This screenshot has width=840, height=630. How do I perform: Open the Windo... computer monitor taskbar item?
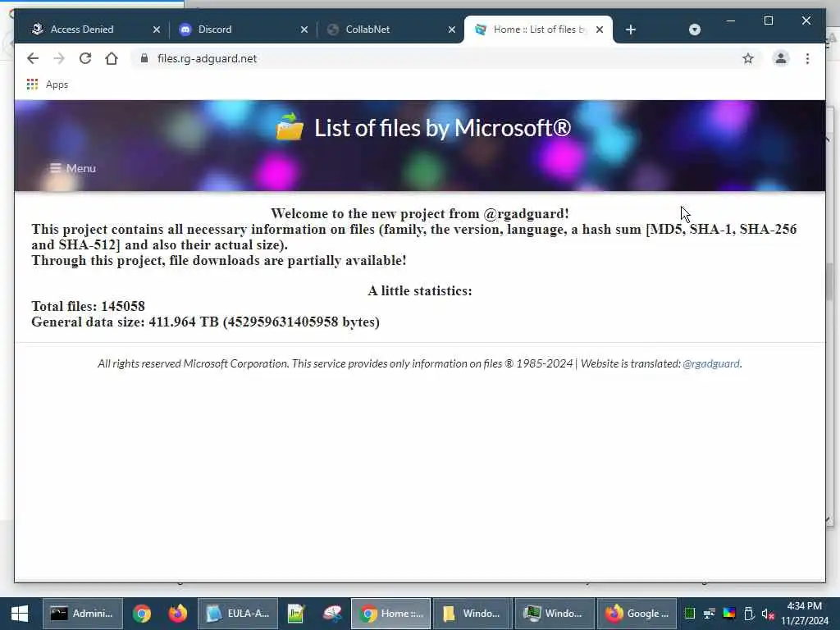tap(555, 614)
